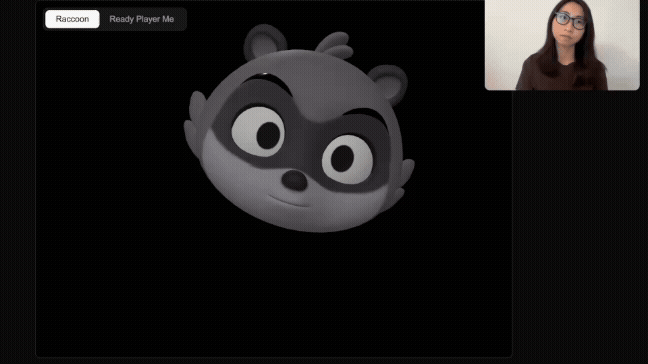The height and width of the screenshot is (364, 648).
Task: Click the webcam preview thumbnail
Action: 562,45
